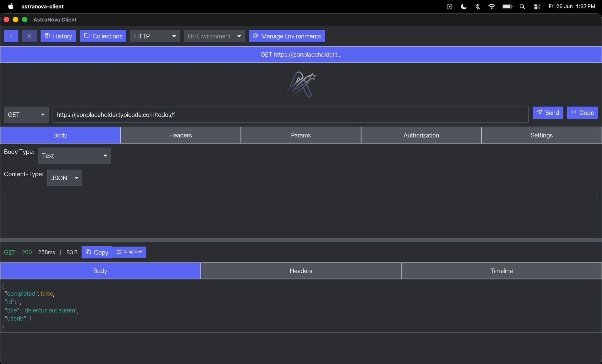Image resolution: width=602 pixels, height=364 pixels.
Task: Open the response Timeline tab
Action: (502, 271)
